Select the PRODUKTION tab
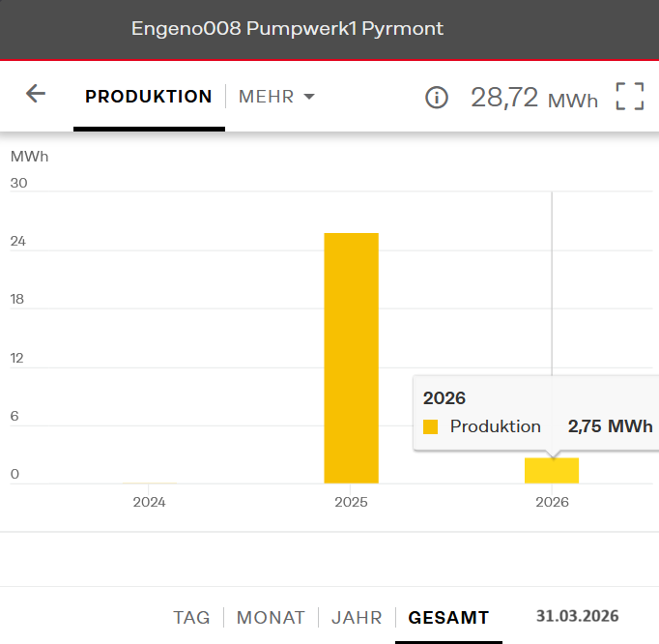 (x=149, y=97)
